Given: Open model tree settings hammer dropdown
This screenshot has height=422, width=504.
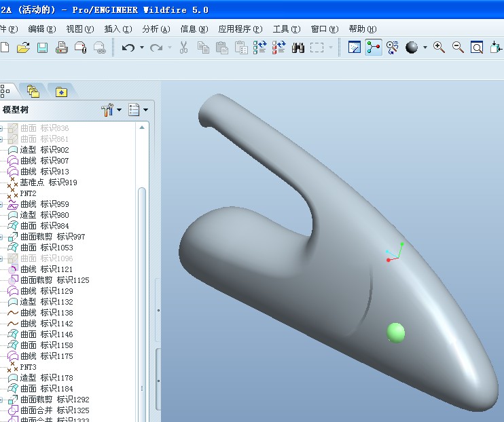Looking at the screenshot, I should [119, 110].
